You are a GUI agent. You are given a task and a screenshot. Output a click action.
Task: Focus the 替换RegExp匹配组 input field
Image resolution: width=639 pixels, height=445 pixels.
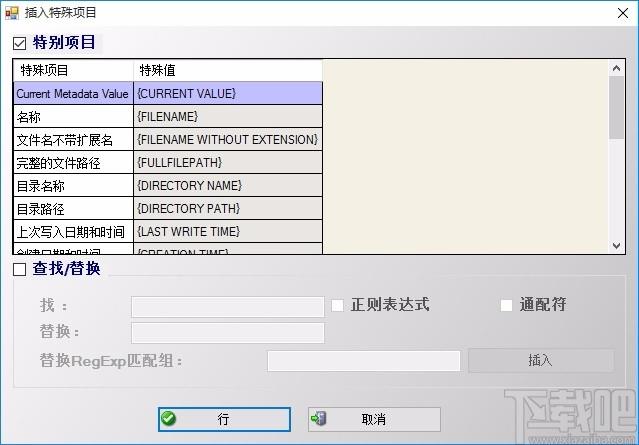(364, 361)
